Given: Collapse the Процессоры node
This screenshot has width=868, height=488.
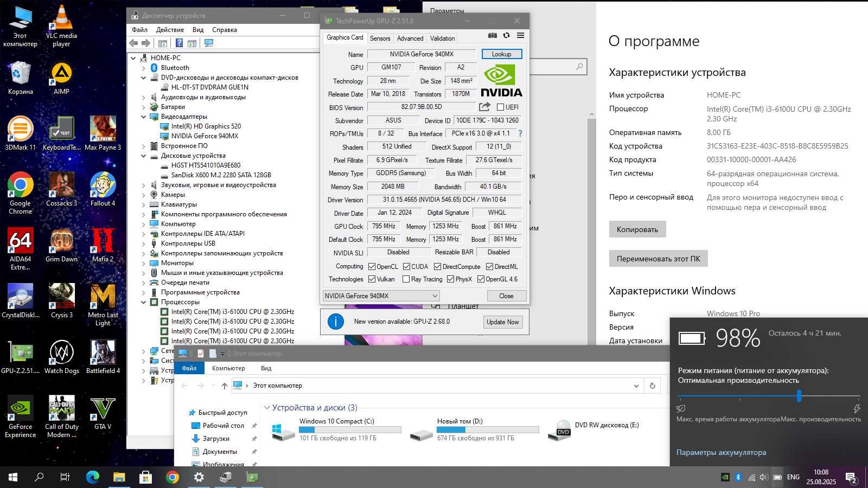Looking at the screenshot, I should click(x=144, y=302).
